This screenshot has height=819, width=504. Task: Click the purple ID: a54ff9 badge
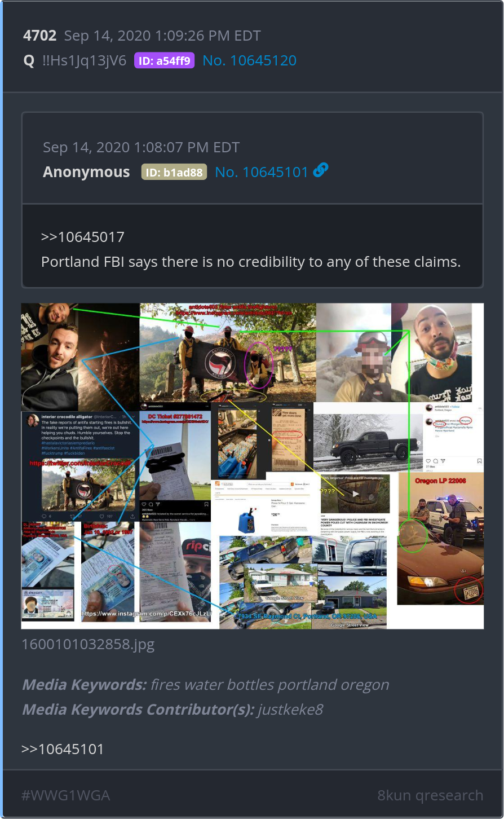(x=164, y=61)
